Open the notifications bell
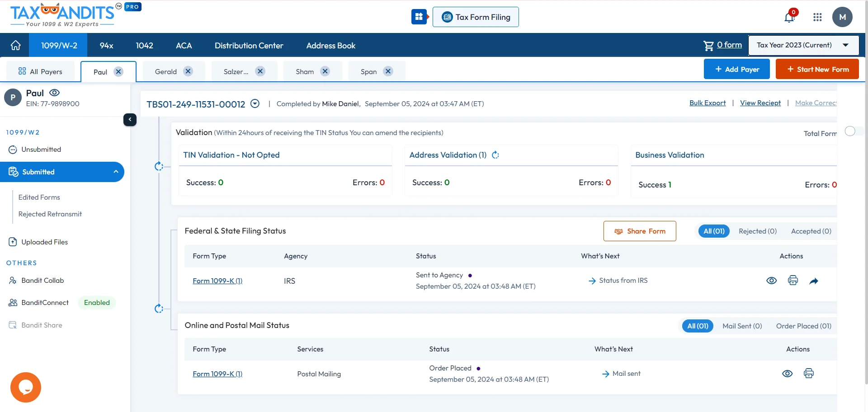Screen dimensions: 868x412 (789, 17)
